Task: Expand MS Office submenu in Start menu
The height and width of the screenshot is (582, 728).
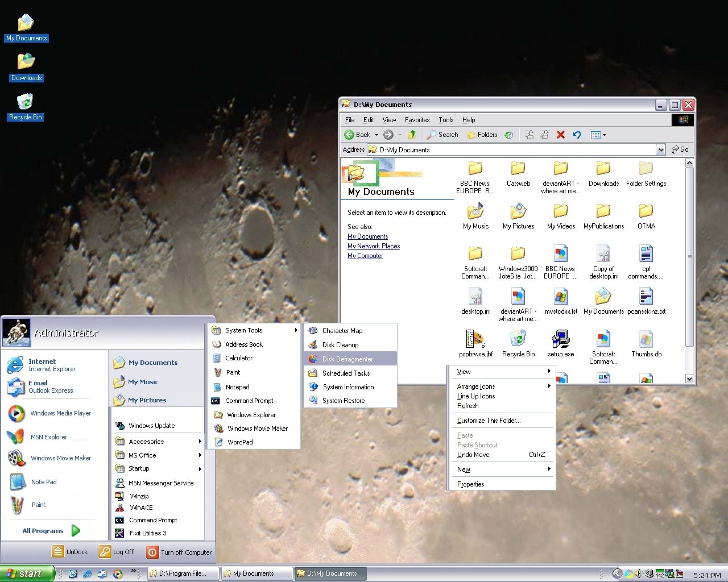Action: (x=158, y=455)
